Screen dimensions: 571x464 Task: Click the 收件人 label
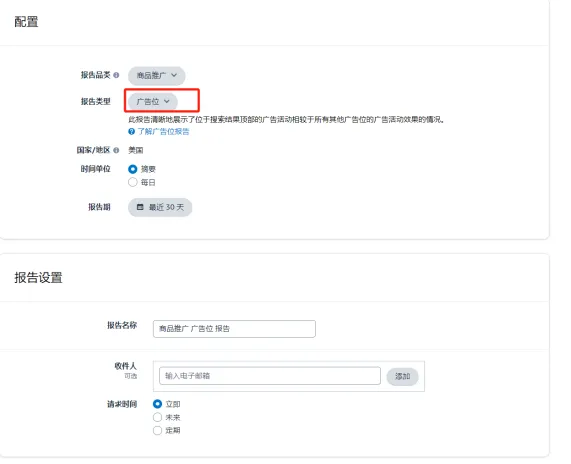click(125, 366)
